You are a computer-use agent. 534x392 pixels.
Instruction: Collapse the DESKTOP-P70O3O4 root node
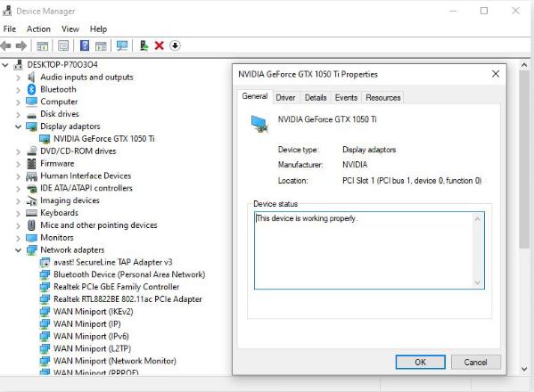[x=5, y=65]
